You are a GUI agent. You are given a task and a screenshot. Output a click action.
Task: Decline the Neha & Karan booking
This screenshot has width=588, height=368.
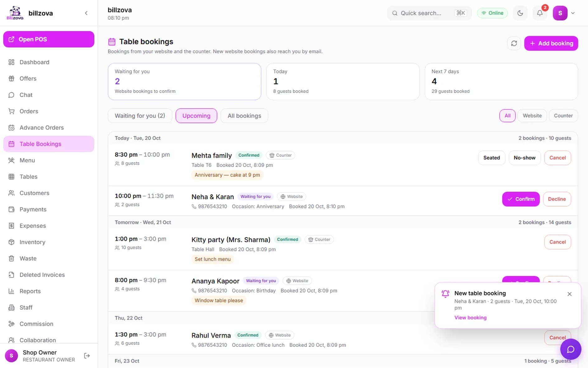tap(557, 199)
